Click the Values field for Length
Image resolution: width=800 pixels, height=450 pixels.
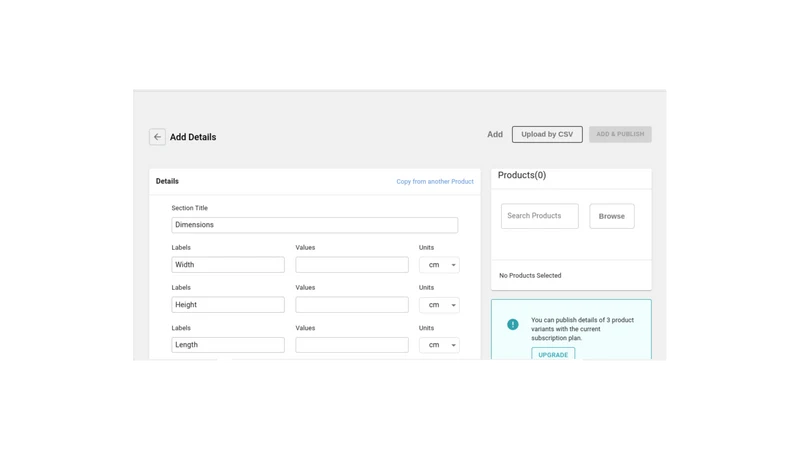tap(352, 345)
